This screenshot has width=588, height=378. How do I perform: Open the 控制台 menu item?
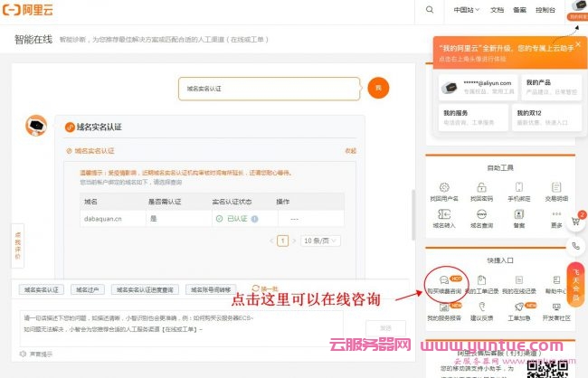[545, 10]
